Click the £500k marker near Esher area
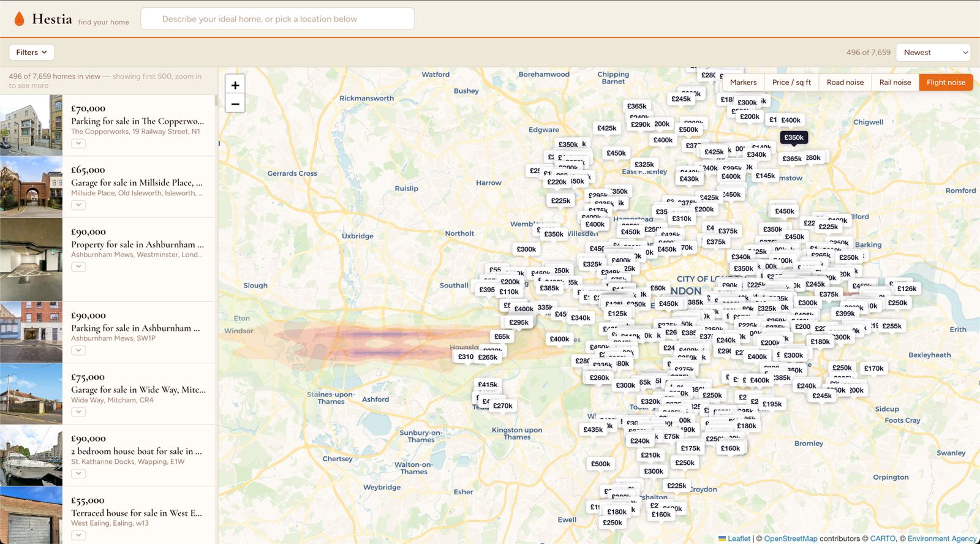 pos(600,464)
